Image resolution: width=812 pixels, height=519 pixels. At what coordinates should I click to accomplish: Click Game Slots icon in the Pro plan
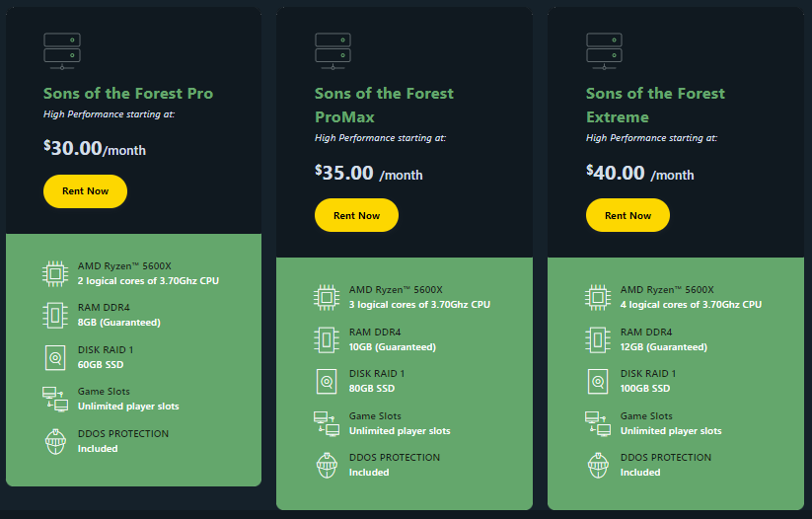point(55,398)
